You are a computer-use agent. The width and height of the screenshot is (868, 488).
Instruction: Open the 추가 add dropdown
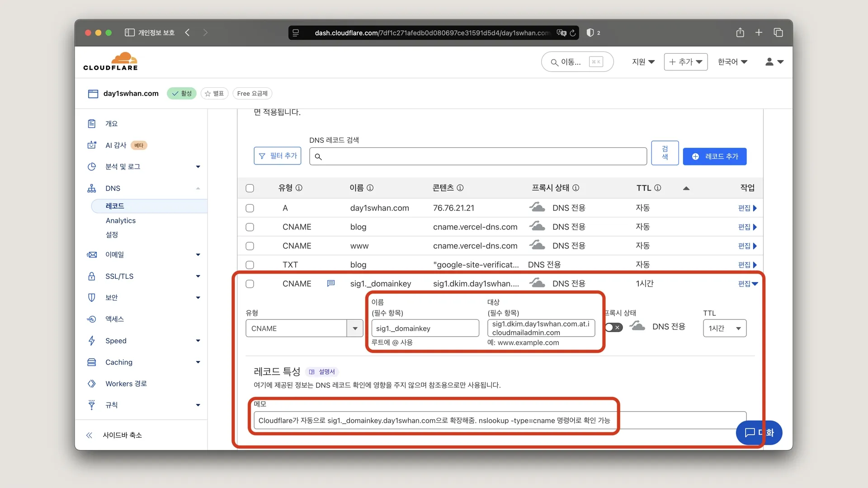pyautogui.click(x=686, y=62)
